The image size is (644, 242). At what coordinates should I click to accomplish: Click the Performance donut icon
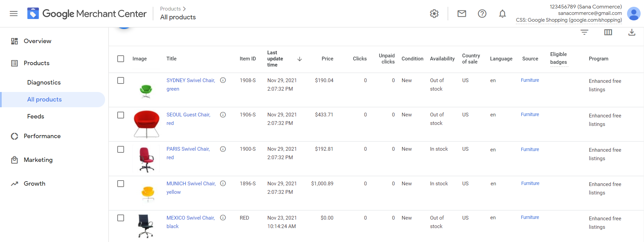pos(14,136)
